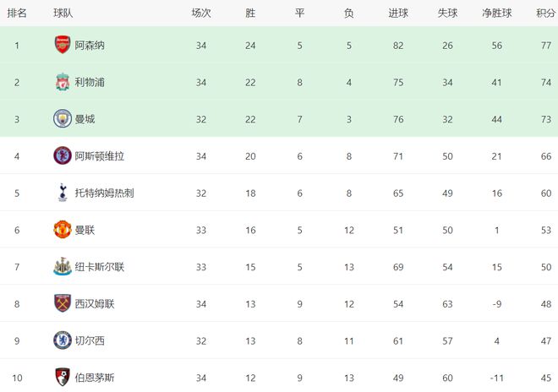The image size is (558, 392).
Task: Click the 纽卡斯尔联 team name
Action: coord(99,267)
